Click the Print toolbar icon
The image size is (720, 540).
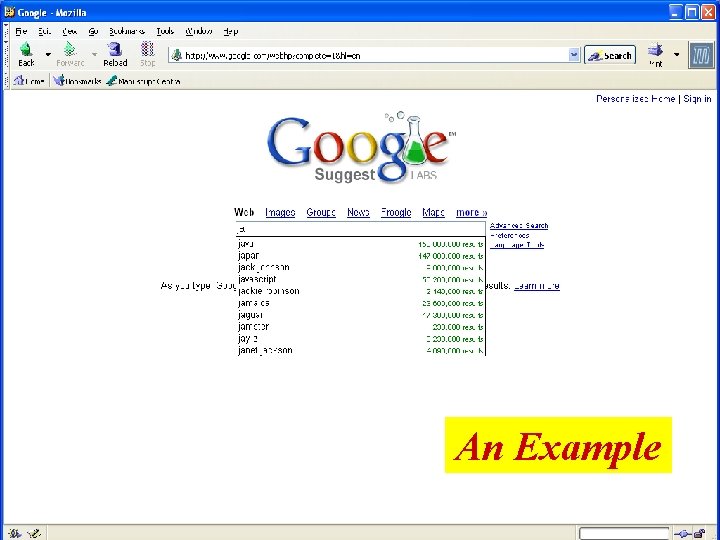coord(655,50)
